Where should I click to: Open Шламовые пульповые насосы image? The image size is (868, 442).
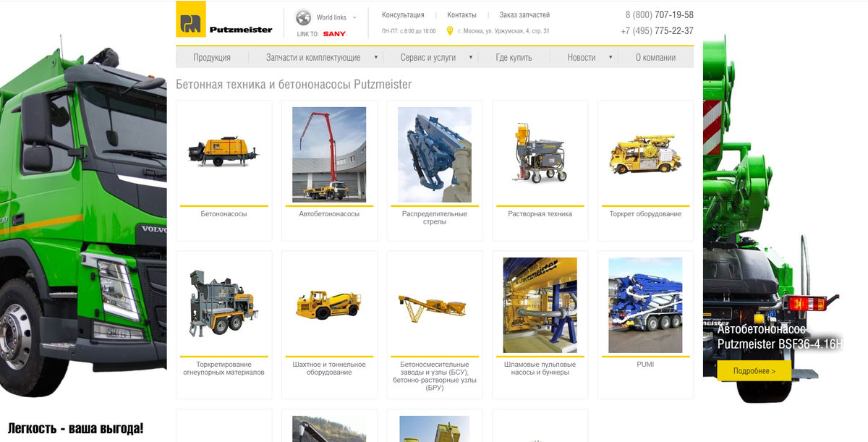pos(540,305)
